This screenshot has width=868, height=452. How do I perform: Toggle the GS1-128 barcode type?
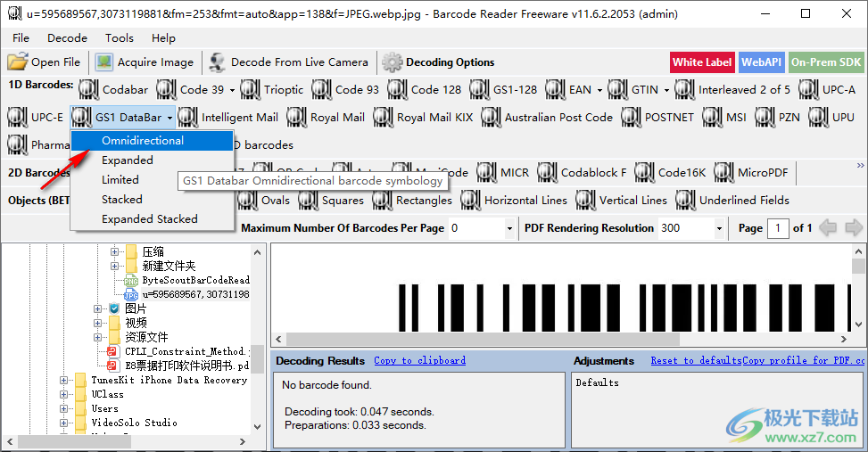click(503, 90)
